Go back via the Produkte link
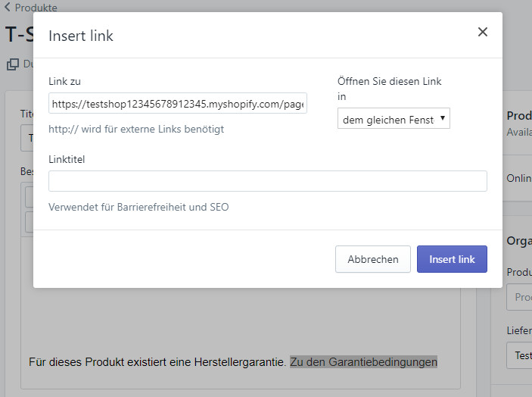This screenshot has width=532, height=397. [x=35, y=8]
